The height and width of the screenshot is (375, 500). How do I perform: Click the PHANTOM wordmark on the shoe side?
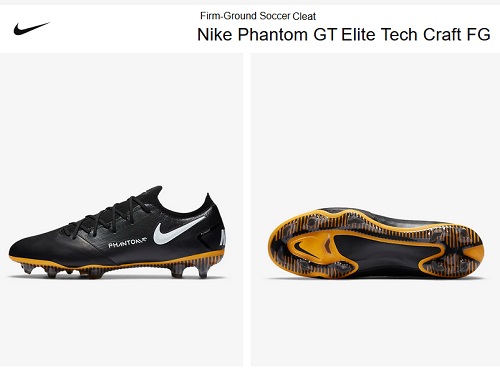pos(127,243)
